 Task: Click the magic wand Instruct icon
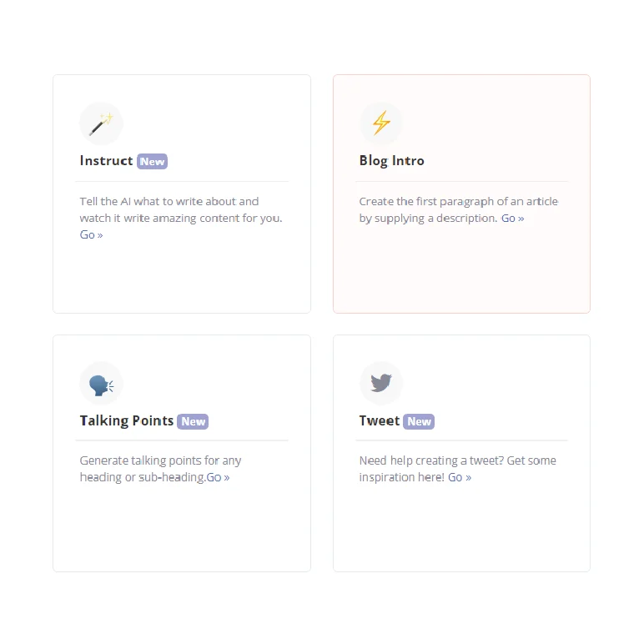[101, 124]
